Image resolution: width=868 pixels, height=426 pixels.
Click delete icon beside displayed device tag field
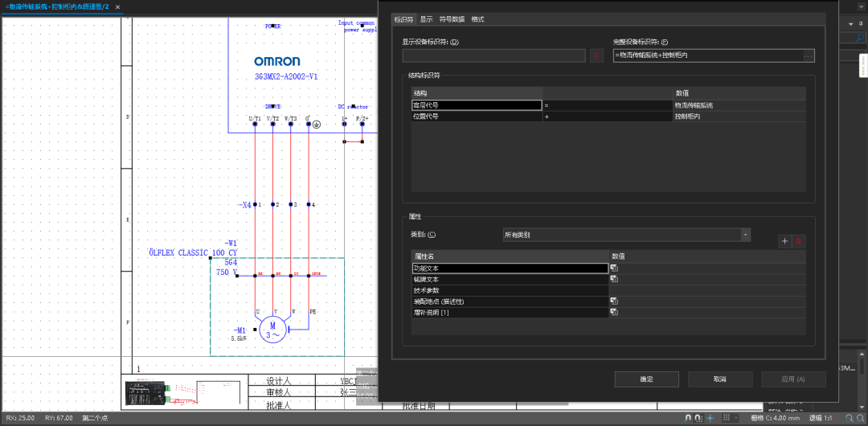coord(596,55)
